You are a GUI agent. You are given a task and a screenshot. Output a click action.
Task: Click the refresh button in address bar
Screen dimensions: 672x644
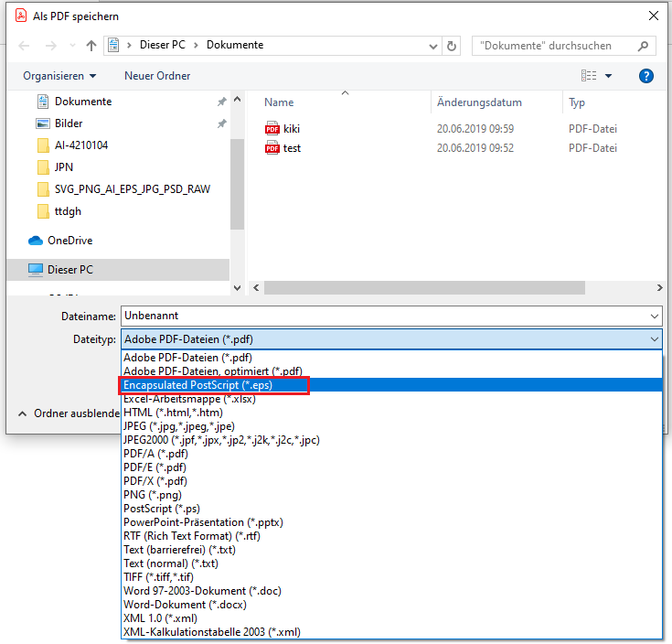[x=452, y=45]
